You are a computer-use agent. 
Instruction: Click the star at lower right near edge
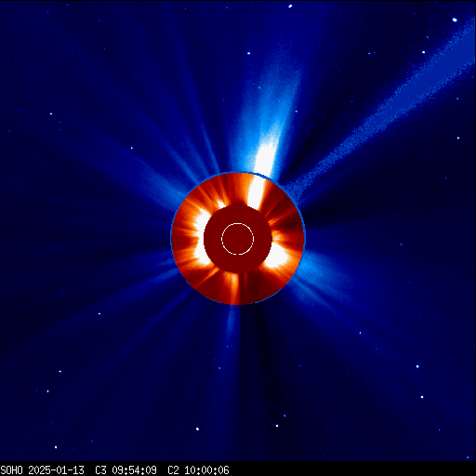coord(422,397)
